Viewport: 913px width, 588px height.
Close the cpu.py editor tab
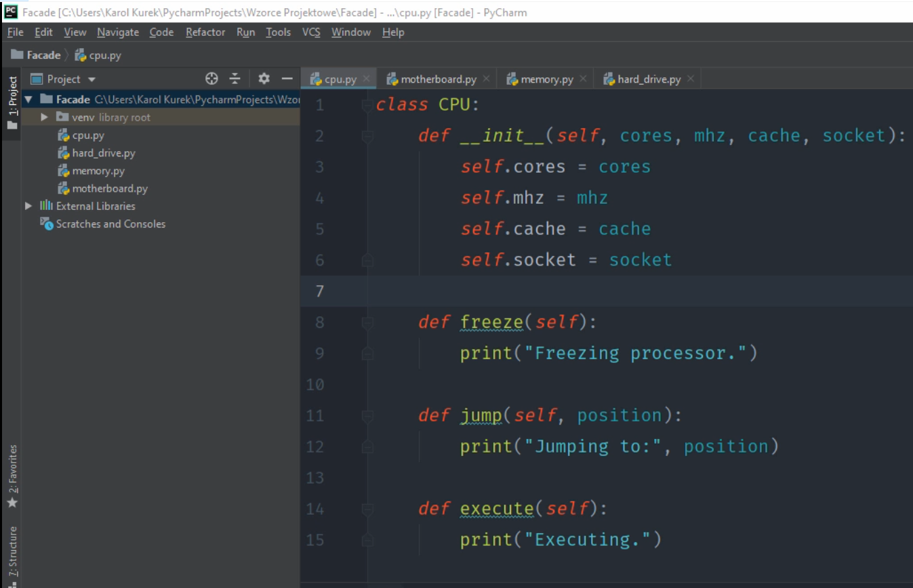tap(367, 79)
